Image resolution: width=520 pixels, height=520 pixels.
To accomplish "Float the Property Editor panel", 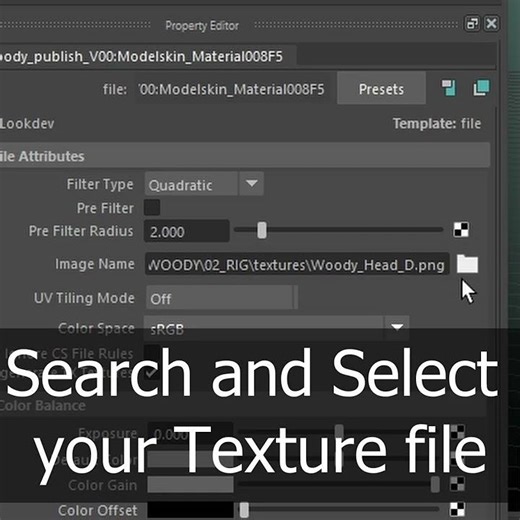I will tap(472, 24).
